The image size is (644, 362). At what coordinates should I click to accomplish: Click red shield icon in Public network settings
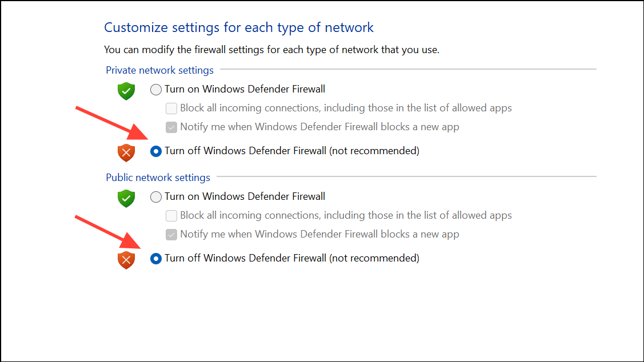[126, 260]
